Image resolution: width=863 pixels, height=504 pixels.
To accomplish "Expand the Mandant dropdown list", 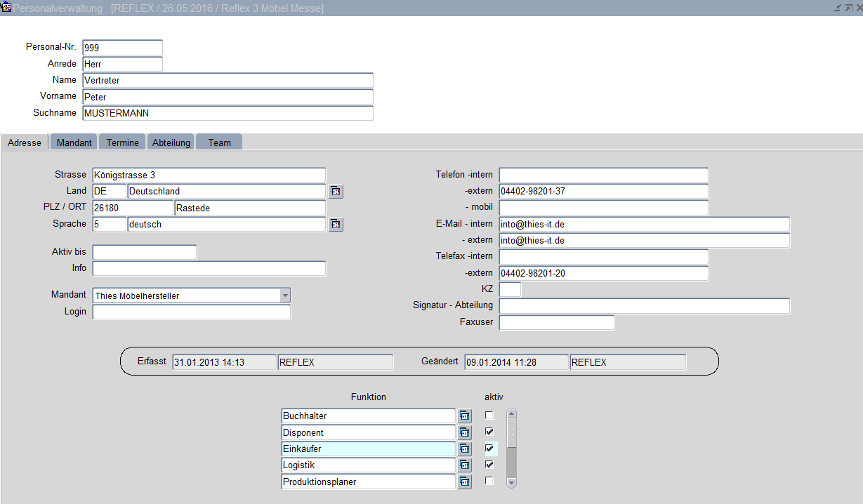I will [284, 296].
